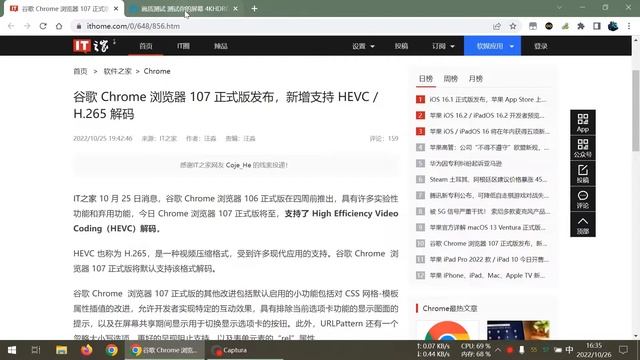Image resolution: width=640 pixels, height=360 pixels.
Task: Go back with the browser back arrow
Action: 11,26
